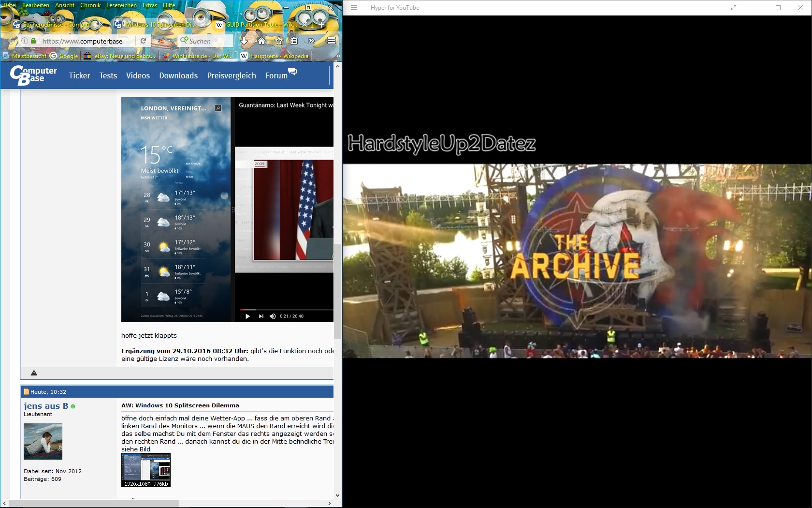The height and width of the screenshot is (508, 812).
Task: Open the Videos section
Action: coord(138,75)
